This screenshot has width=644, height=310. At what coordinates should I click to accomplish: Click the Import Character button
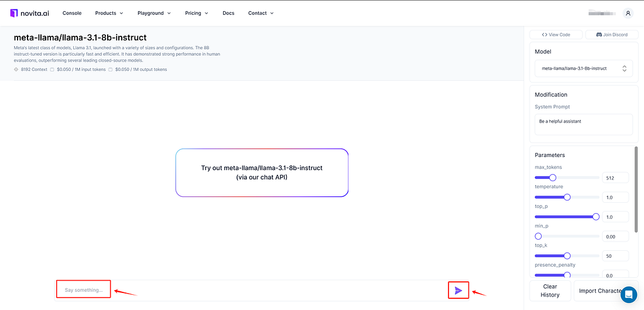[606, 291]
